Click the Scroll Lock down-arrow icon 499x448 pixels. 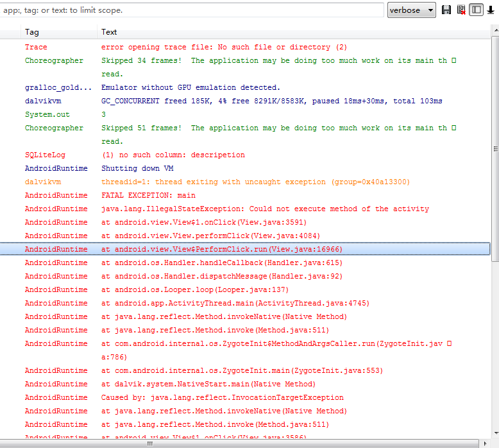491,10
